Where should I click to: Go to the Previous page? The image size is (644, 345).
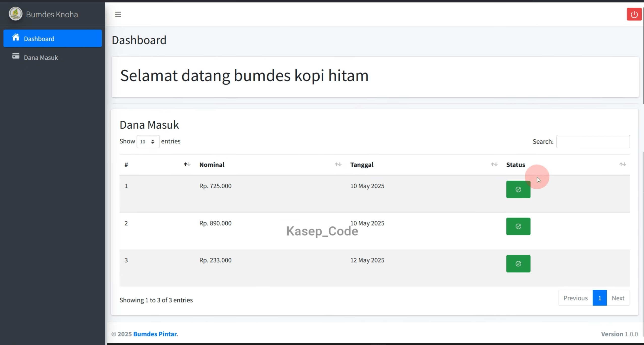point(575,298)
